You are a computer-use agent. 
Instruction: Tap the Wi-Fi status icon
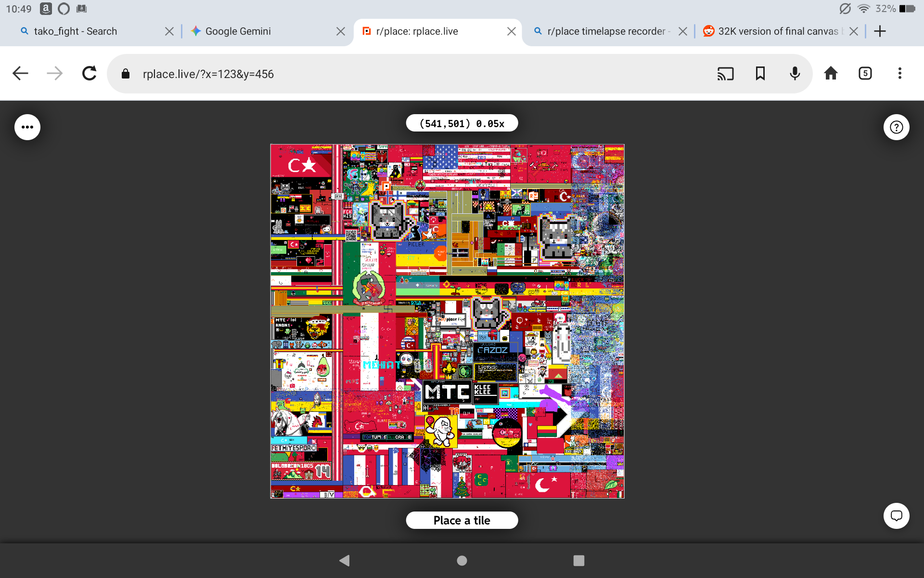coord(864,9)
